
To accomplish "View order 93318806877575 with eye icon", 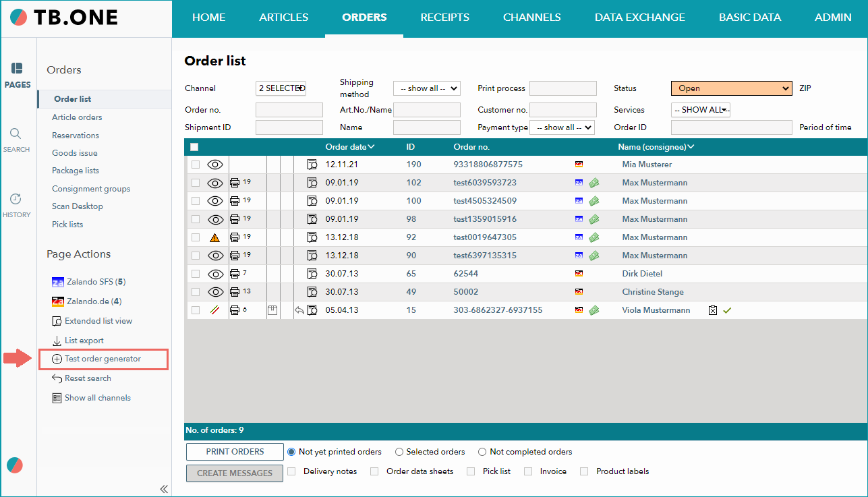I will click(x=215, y=165).
